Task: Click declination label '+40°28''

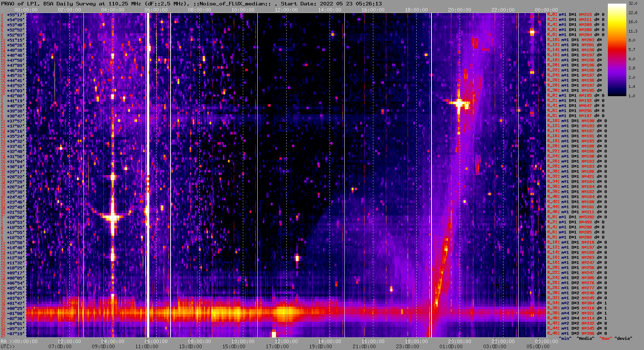Action: pos(16,106)
